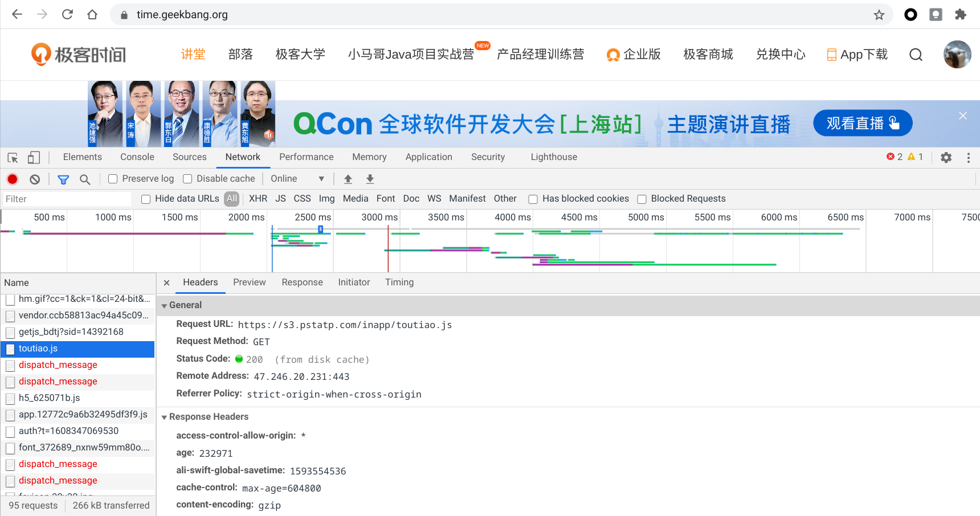Stop recording the network log
Image resolution: width=980 pixels, height=516 pixels.
(x=12, y=179)
